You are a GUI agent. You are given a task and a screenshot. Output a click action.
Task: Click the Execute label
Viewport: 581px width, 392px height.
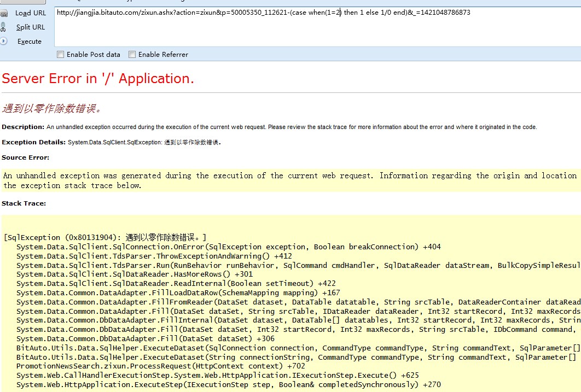coord(30,42)
